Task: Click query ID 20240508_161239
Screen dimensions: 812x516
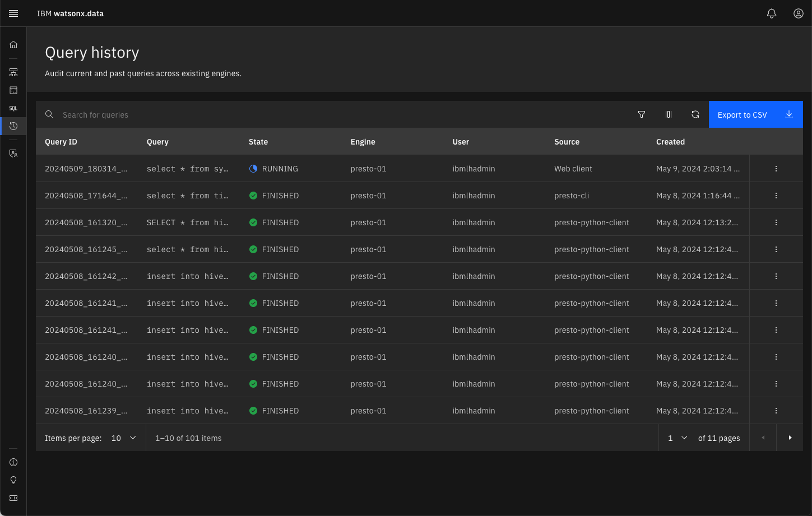Action: click(86, 411)
